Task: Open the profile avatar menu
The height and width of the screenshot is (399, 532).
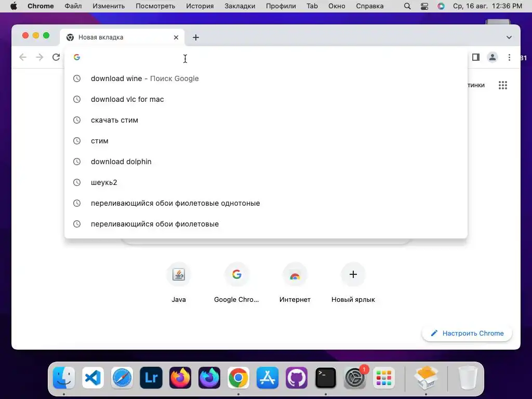Action: pyautogui.click(x=493, y=57)
